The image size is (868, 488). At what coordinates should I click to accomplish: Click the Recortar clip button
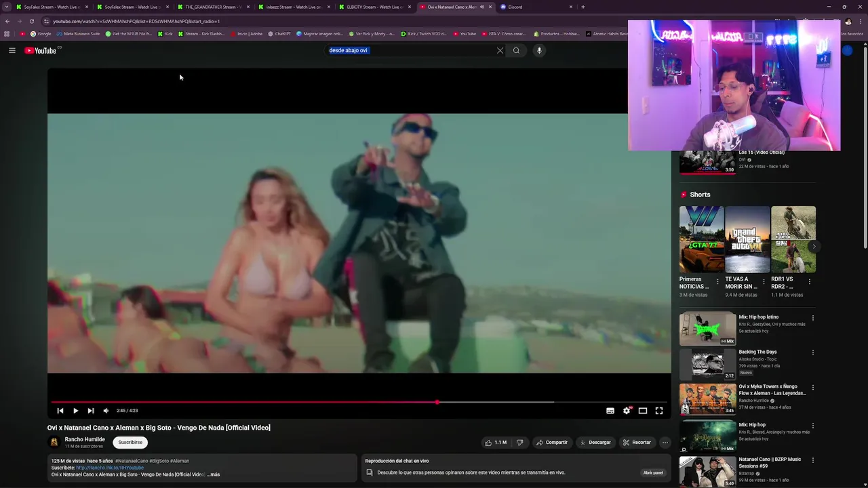tap(637, 443)
